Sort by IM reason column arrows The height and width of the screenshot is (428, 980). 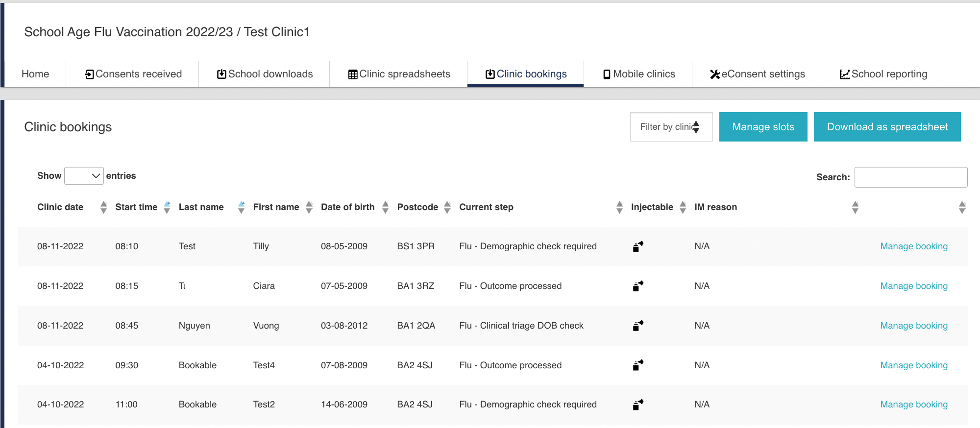click(x=855, y=207)
